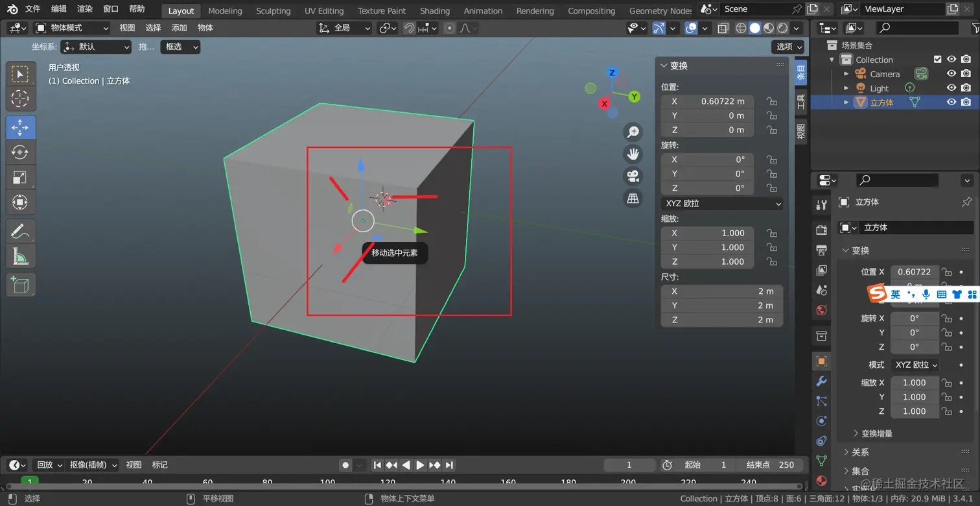
Task: Switch to orthographic/perspective grid view icon
Action: 633,199
